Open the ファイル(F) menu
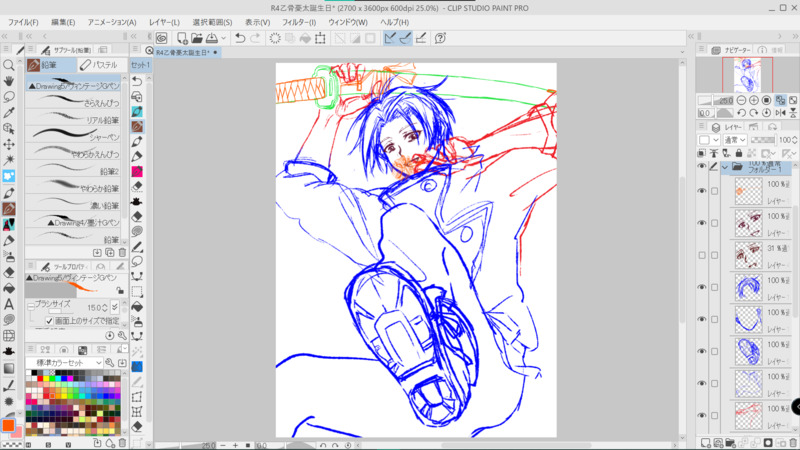800x450 pixels. pos(23,22)
